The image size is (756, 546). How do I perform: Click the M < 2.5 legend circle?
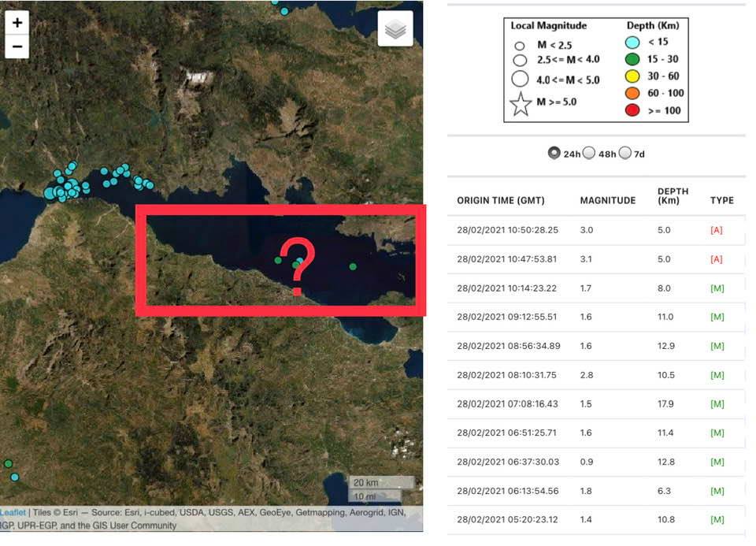point(519,46)
